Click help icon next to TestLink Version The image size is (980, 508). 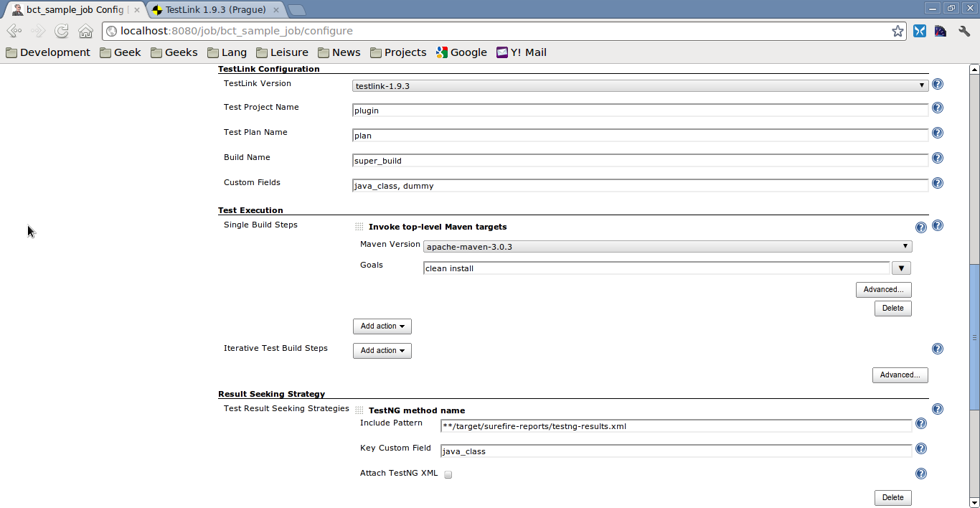point(937,84)
